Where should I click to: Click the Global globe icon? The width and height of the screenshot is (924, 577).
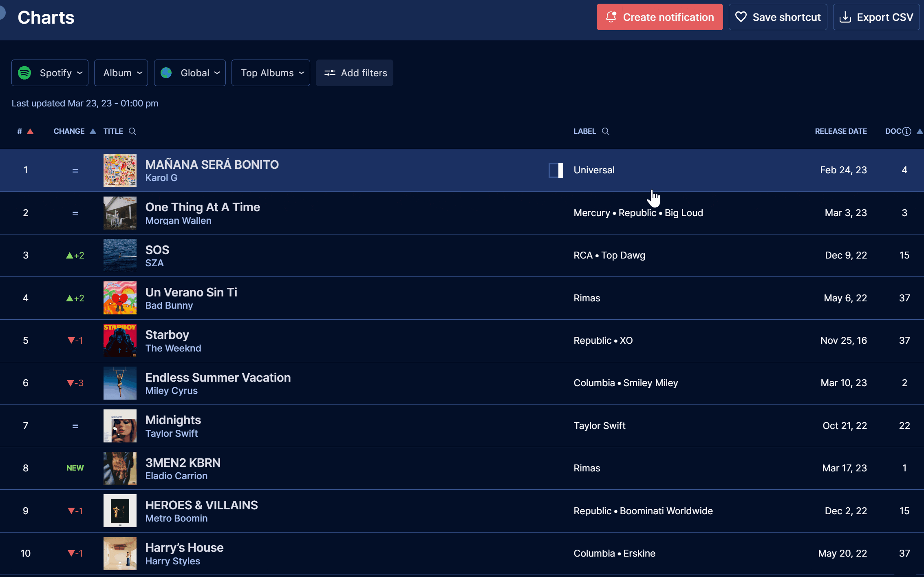coord(166,73)
